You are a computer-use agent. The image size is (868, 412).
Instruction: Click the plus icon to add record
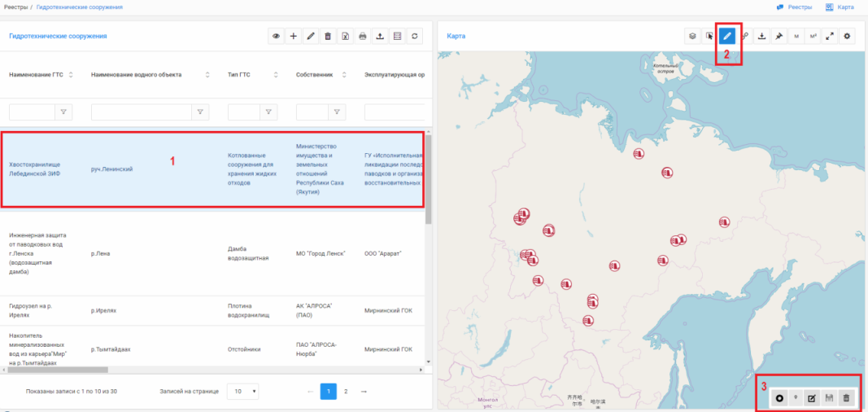point(294,36)
